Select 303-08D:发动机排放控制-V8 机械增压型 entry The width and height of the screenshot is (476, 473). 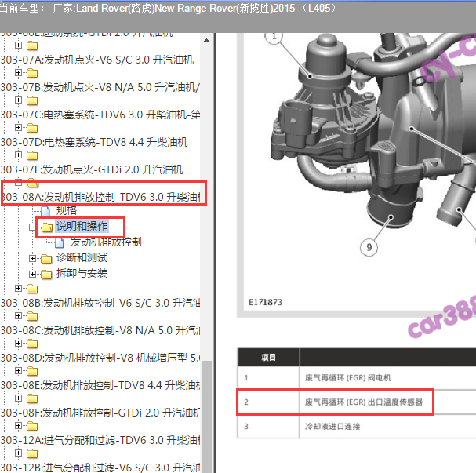click(x=100, y=358)
